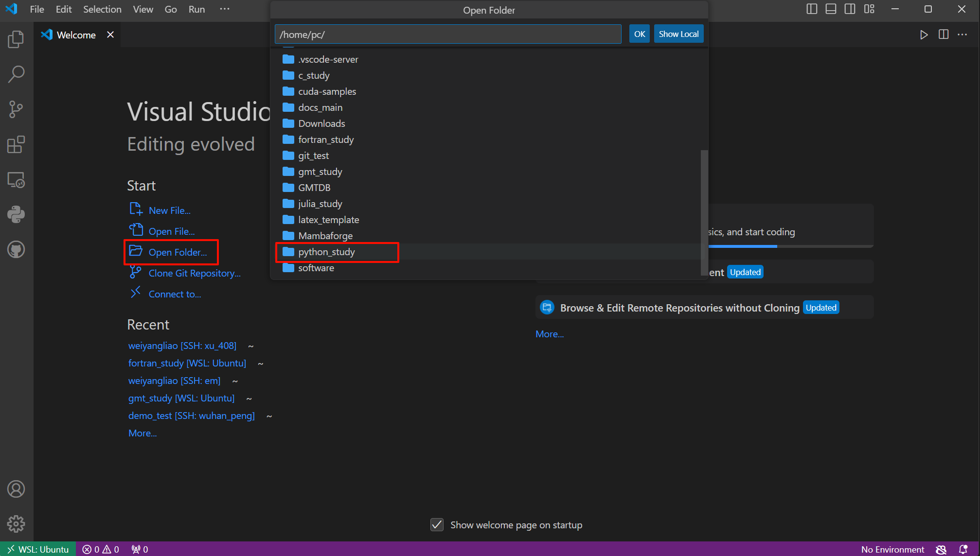Click the folder list scrollbar

click(704, 213)
